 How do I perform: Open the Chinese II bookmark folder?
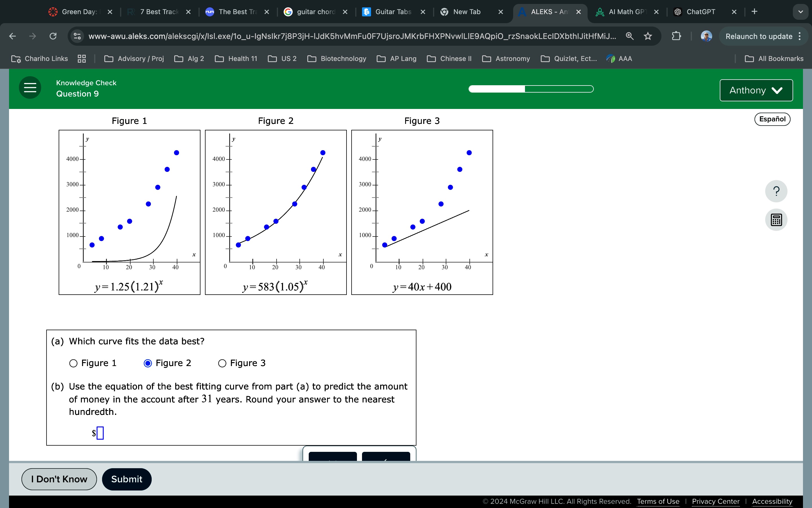449,59
